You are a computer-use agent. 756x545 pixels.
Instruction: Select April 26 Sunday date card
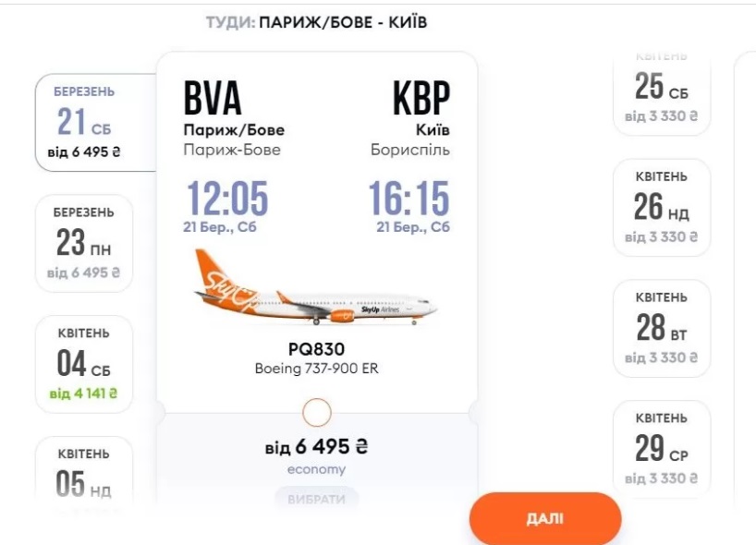point(662,207)
